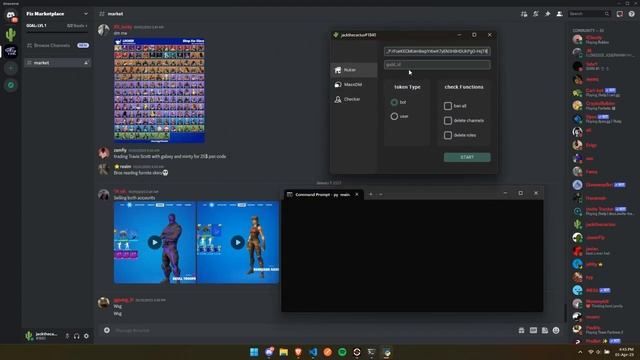Switch to the Checker tab
Viewport: 640px width, 360px height.
[353, 99]
